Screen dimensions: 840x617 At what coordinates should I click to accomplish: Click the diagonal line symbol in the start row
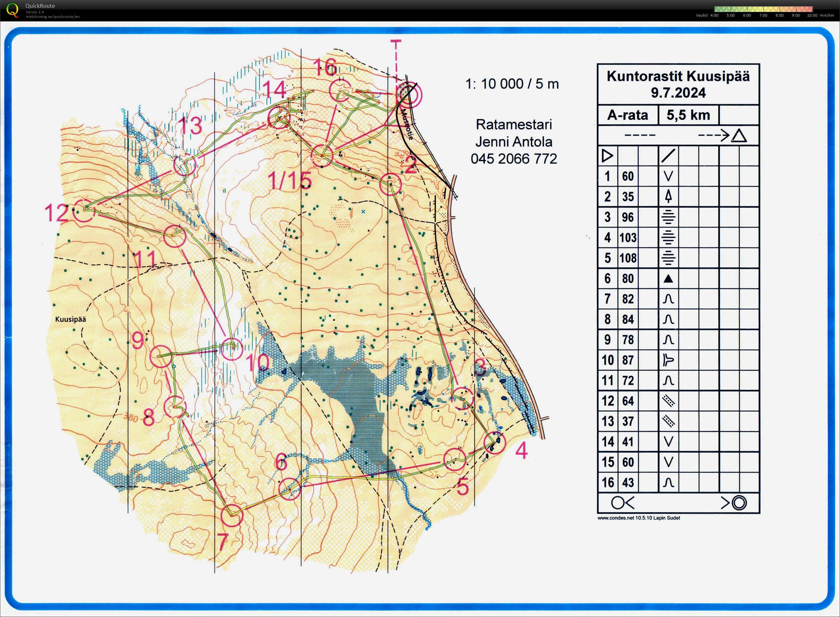tap(668, 156)
